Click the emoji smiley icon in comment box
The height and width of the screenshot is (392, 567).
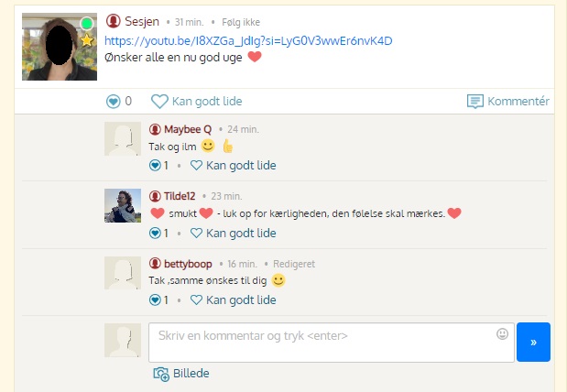pos(502,333)
